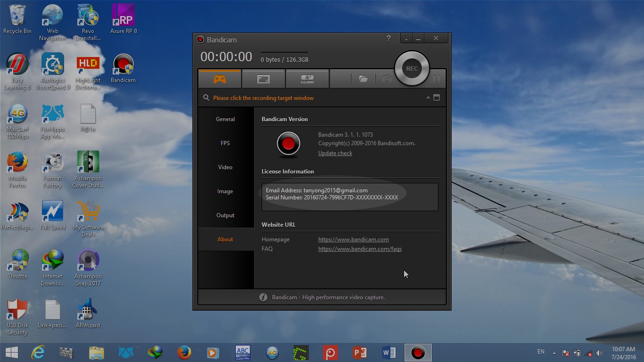The image size is (644, 362).
Task: Select the Full Speed desktop icon
Action: tap(52, 216)
